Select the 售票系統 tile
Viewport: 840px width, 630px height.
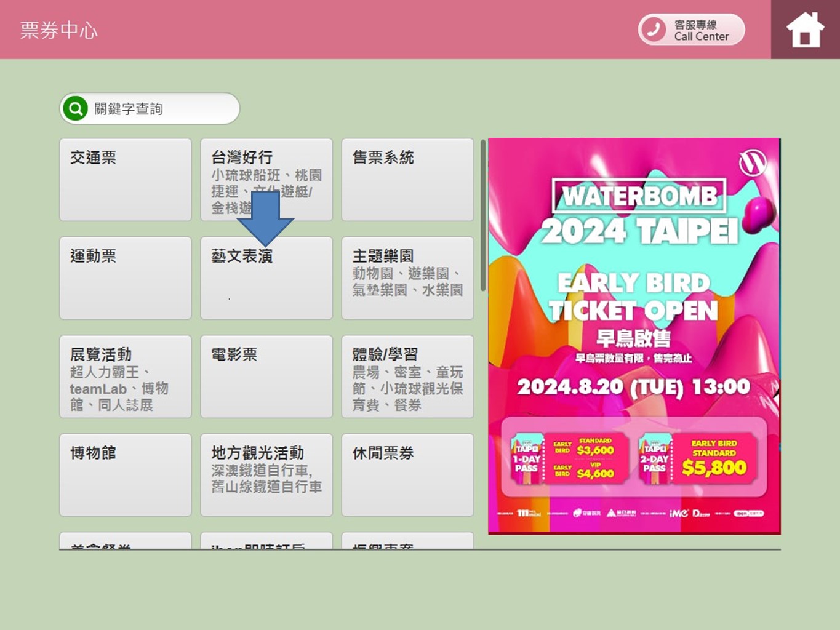click(x=407, y=180)
